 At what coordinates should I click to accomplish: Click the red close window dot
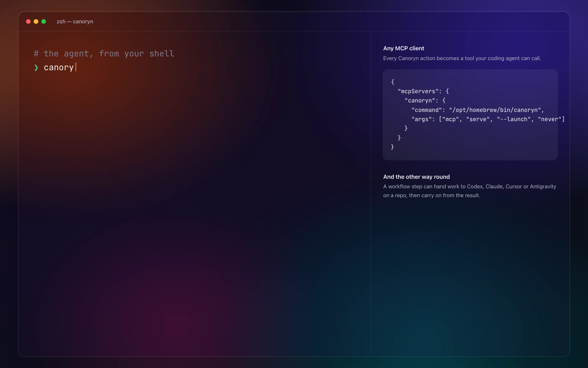tap(28, 21)
